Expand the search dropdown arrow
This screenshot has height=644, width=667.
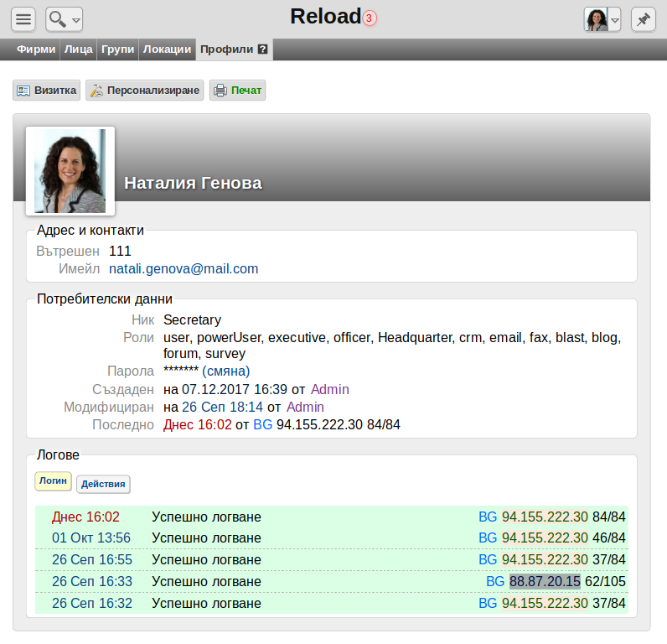pyautogui.click(x=76, y=20)
